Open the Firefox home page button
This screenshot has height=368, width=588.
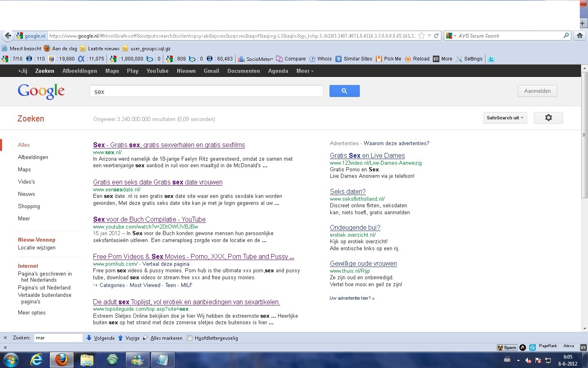tap(579, 36)
